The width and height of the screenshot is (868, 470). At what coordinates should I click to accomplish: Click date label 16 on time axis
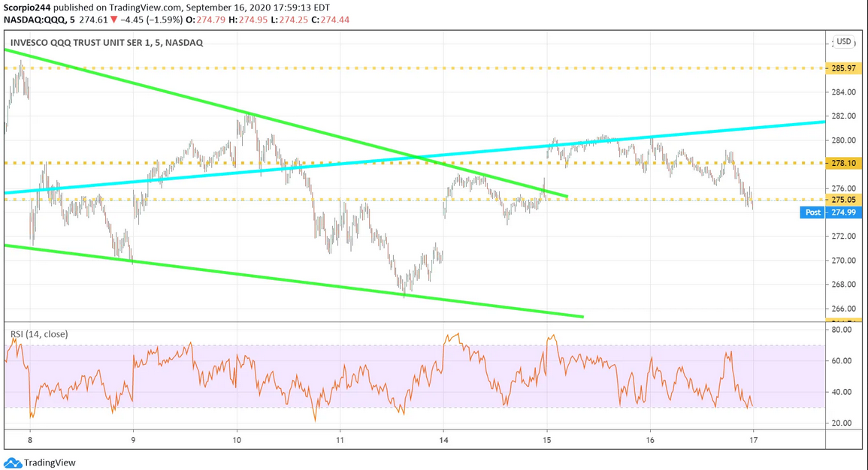click(x=650, y=440)
